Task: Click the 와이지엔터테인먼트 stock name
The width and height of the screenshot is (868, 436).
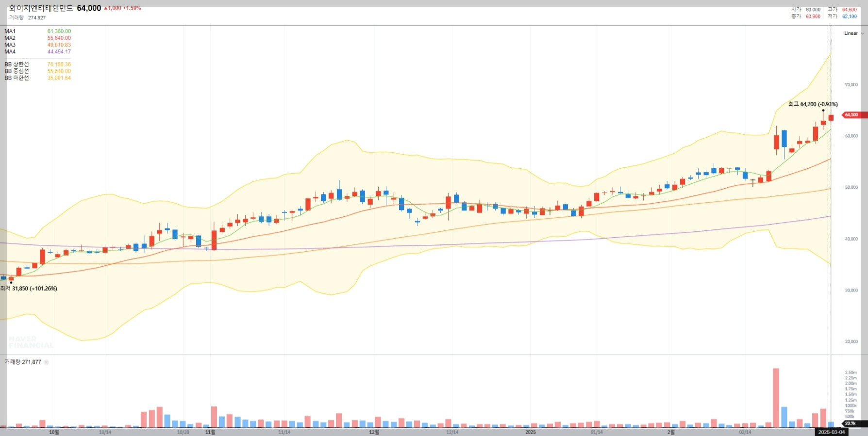Action: [41, 8]
